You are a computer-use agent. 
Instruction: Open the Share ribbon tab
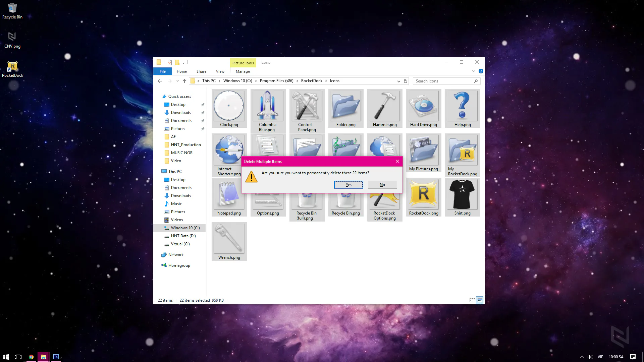tap(201, 71)
